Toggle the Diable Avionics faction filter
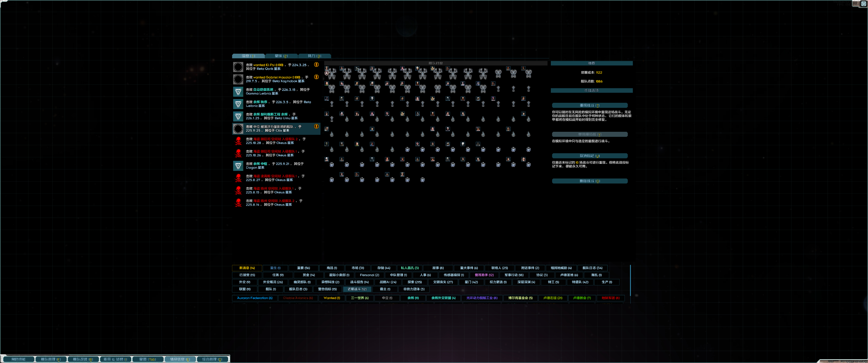 click(298, 298)
